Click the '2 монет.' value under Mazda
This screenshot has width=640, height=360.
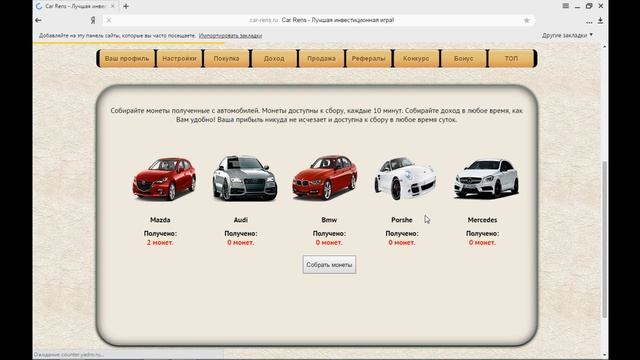tap(160, 242)
